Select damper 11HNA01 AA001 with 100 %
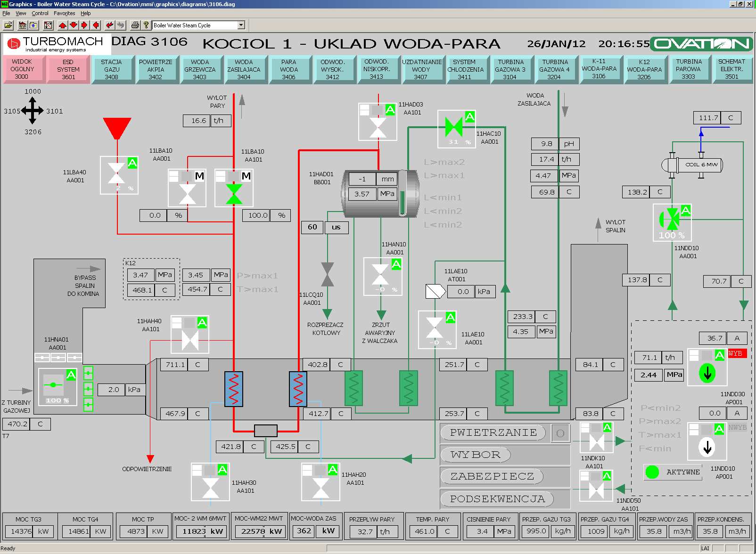756x554 pixels. click(x=58, y=387)
